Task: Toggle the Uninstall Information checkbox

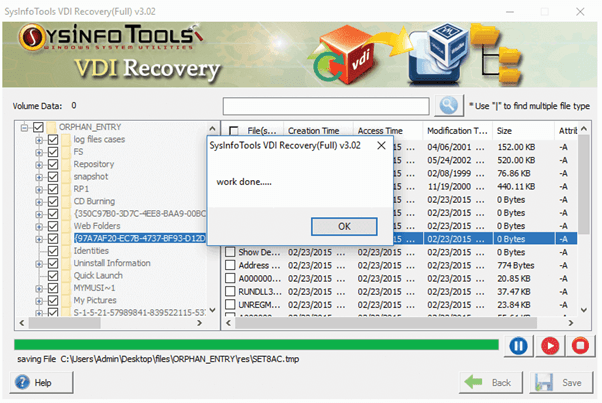Action: coord(53,263)
